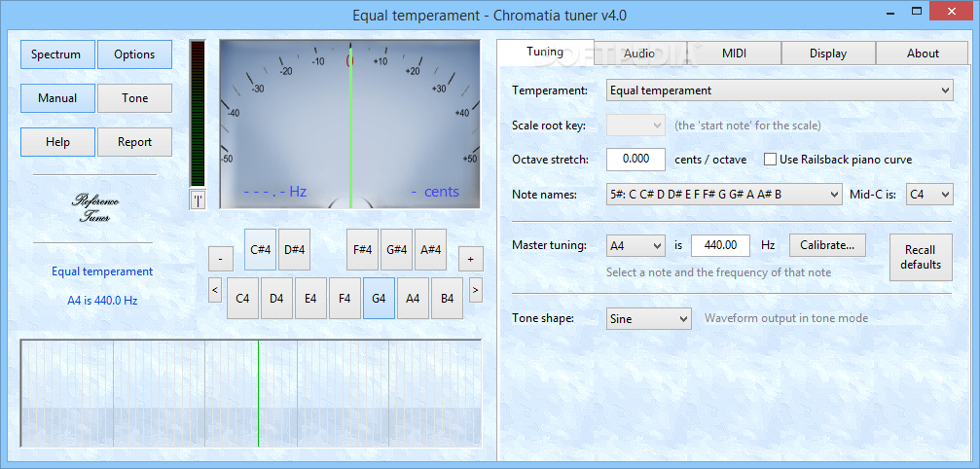Select the A4 note key
980x469 pixels.
point(414,299)
